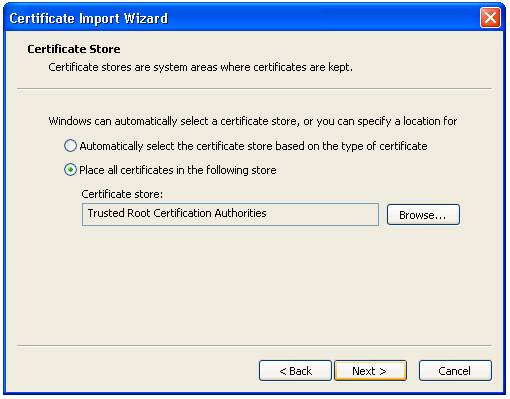Image resolution: width=510 pixels, height=399 pixels.
Task: Click the Browse... button
Action: [423, 215]
